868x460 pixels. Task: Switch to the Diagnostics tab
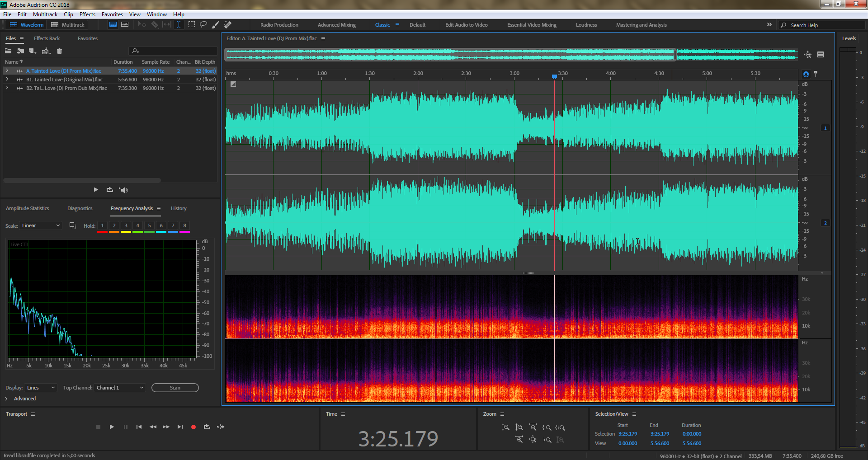coord(80,208)
